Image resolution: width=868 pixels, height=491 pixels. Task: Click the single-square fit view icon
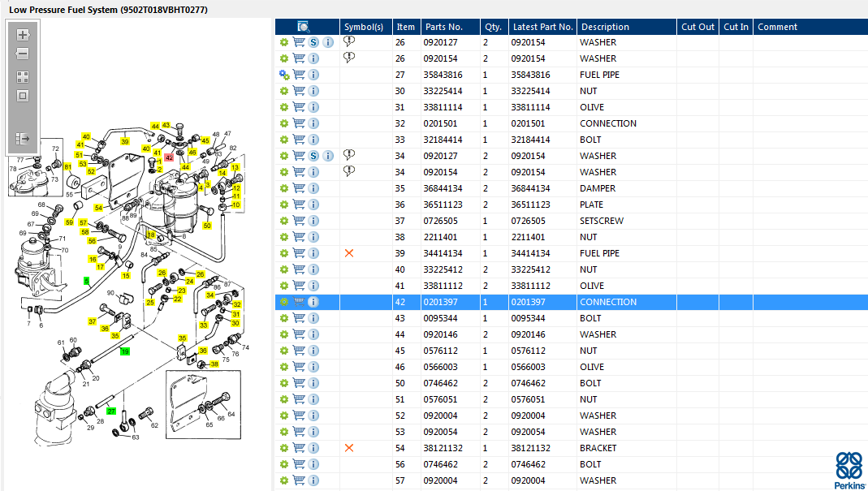(23, 96)
